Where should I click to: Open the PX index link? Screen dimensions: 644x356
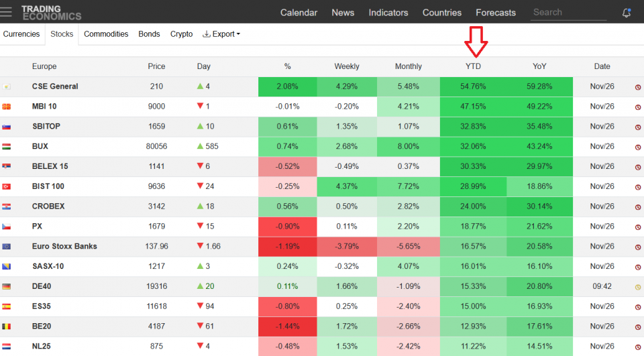[x=37, y=226]
